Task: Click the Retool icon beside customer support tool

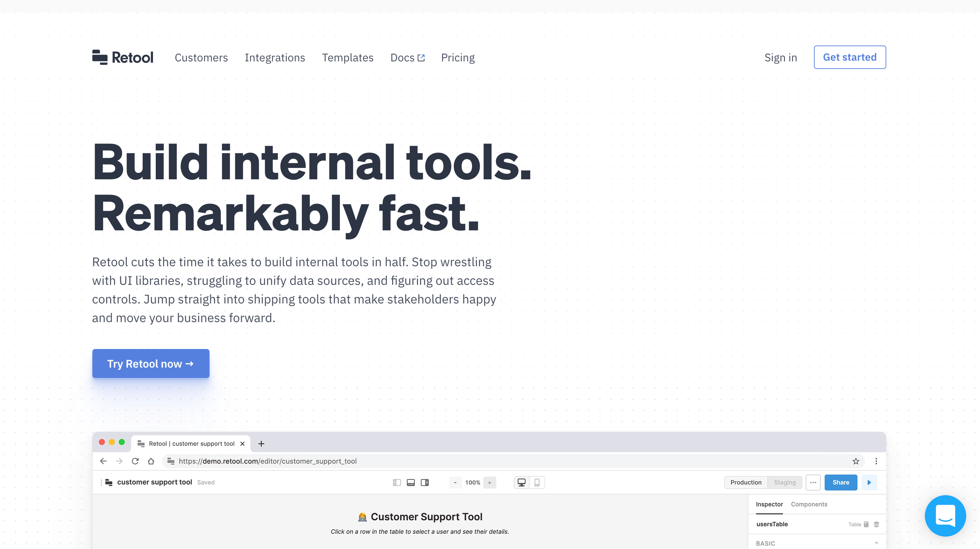Action: point(109,482)
